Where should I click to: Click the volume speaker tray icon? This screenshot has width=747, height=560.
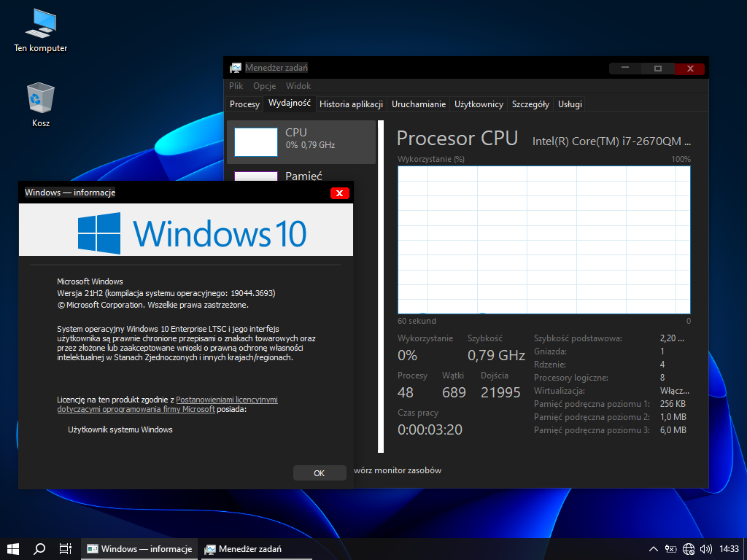[705, 549]
